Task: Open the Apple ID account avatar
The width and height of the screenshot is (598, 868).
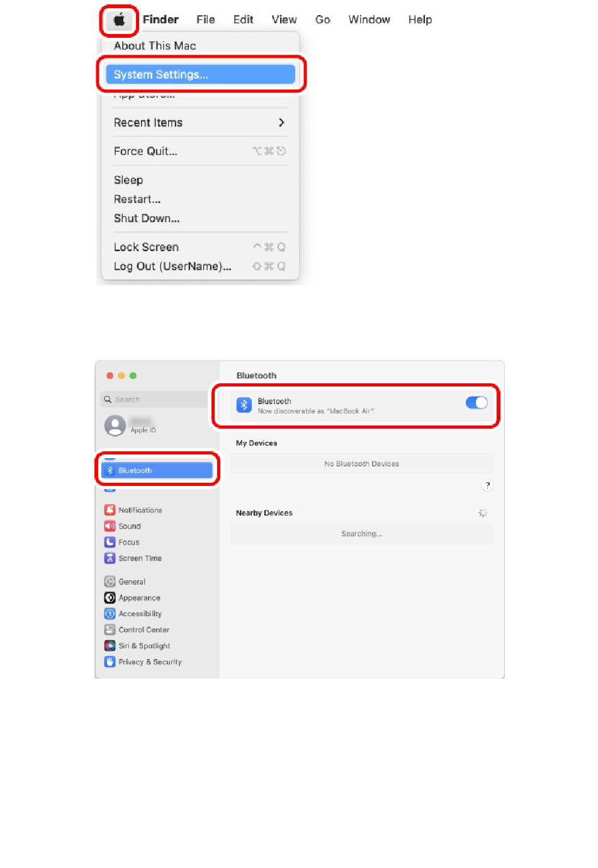Action: (x=115, y=426)
